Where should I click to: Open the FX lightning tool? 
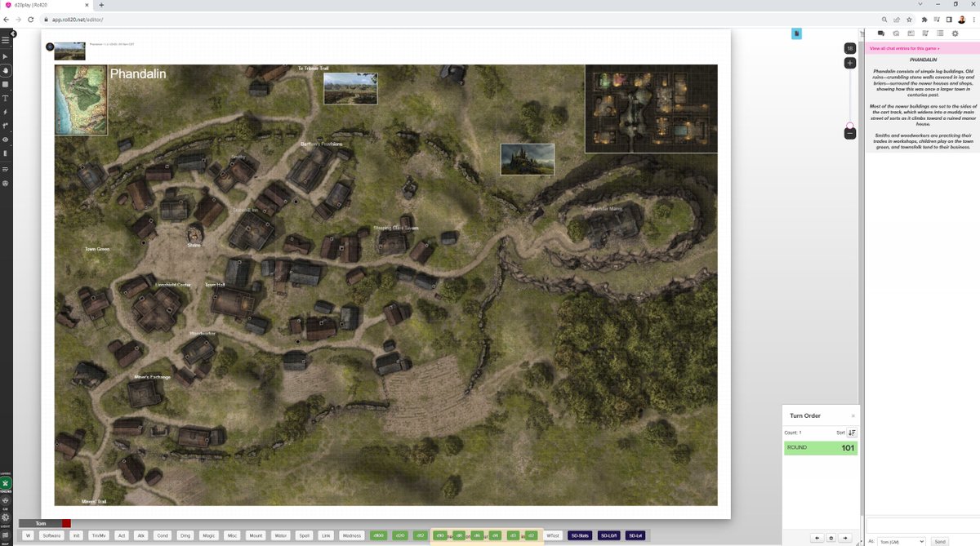point(5,112)
